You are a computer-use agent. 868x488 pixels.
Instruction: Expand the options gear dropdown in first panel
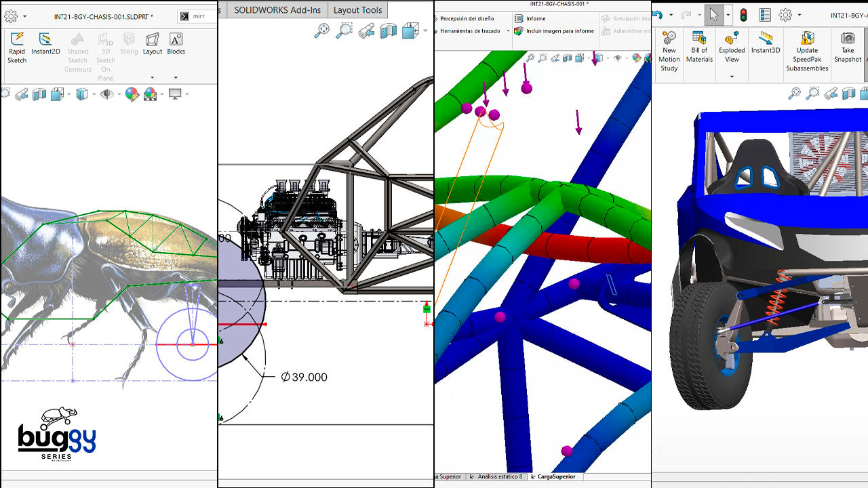point(25,16)
